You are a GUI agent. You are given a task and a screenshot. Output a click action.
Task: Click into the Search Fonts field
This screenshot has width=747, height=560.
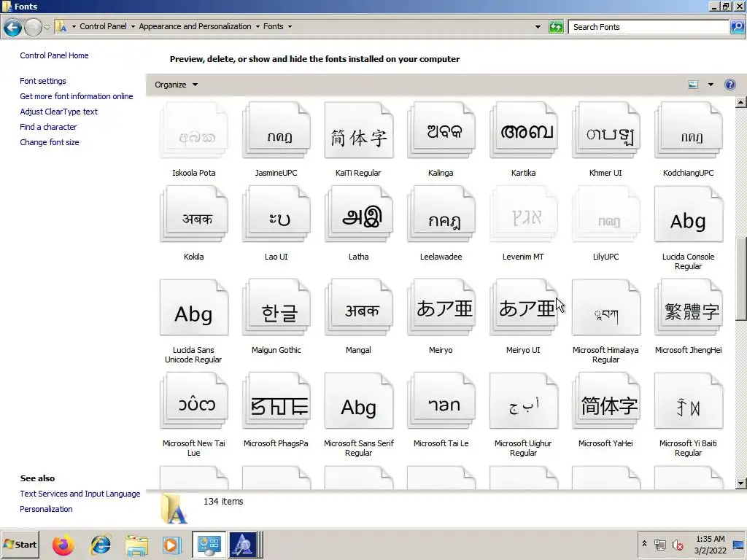point(649,27)
